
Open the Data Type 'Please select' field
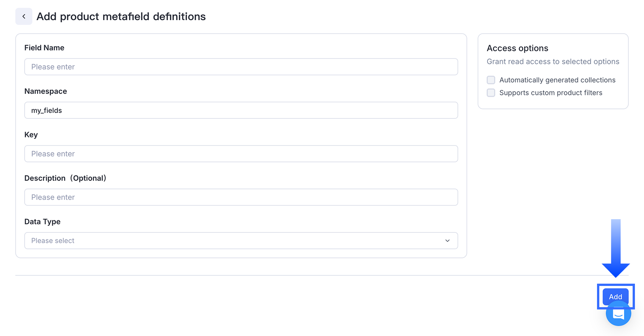pos(241,241)
